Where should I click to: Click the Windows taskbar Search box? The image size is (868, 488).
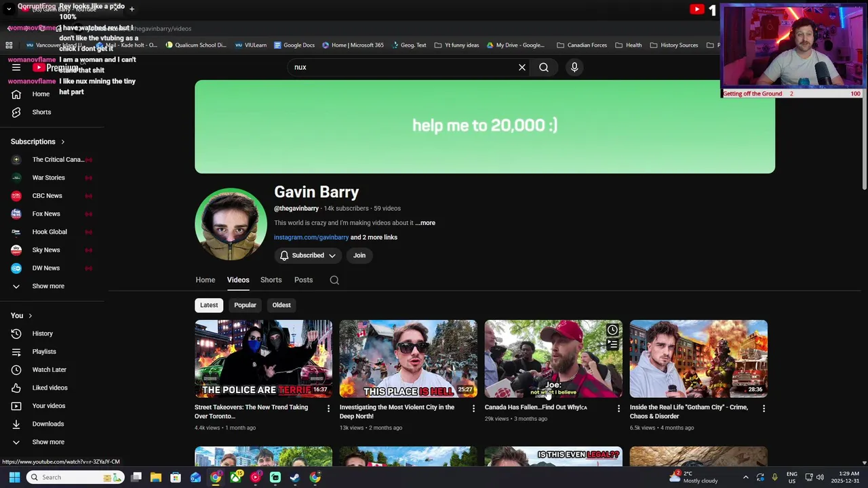76,477
